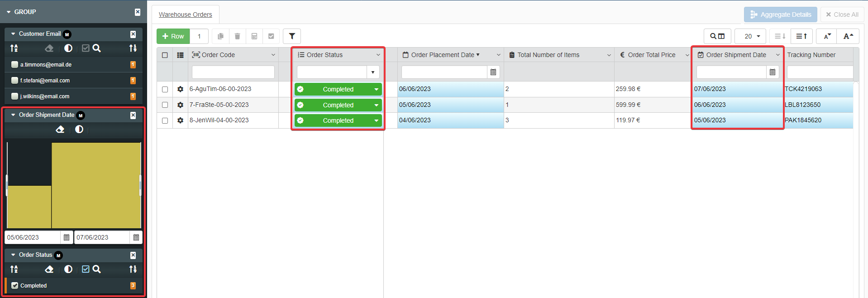Click eraser icon in Order Shipment Date panel
Image resolution: width=868 pixels, height=298 pixels.
coord(60,130)
